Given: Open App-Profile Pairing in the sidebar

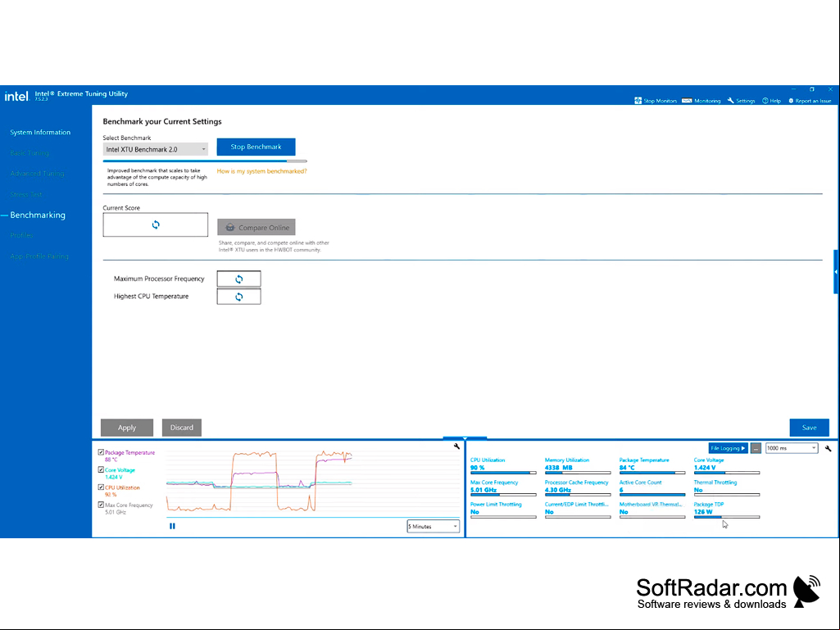Looking at the screenshot, I should point(39,256).
